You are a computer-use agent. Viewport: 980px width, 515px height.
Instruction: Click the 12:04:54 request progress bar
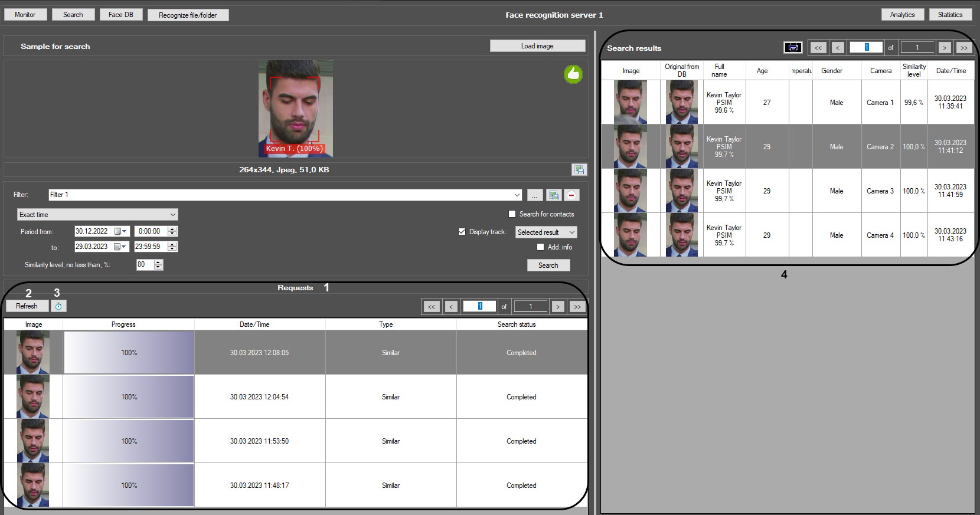tap(129, 396)
